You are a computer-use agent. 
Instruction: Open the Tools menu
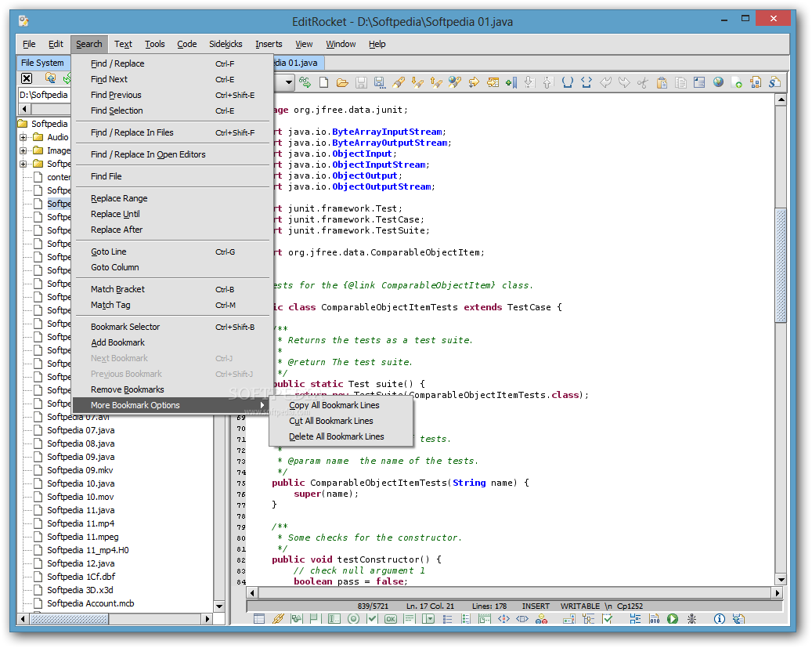155,44
